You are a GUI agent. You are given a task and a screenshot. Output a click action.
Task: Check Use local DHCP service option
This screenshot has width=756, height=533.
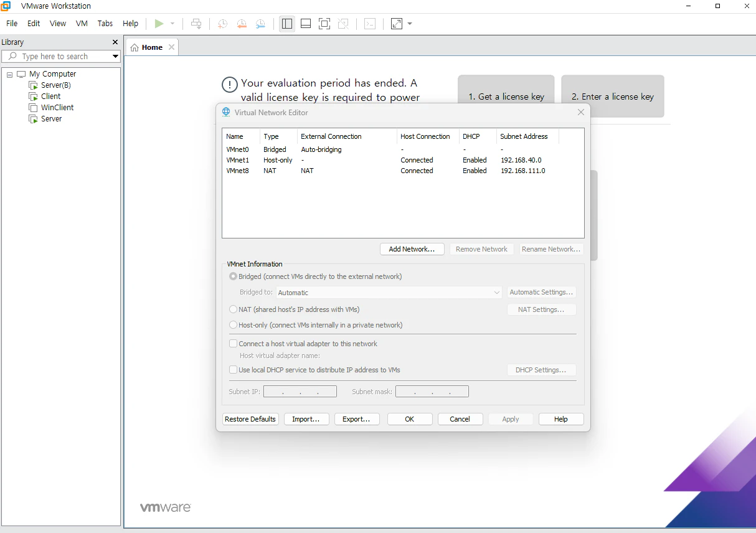coord(234,370)
